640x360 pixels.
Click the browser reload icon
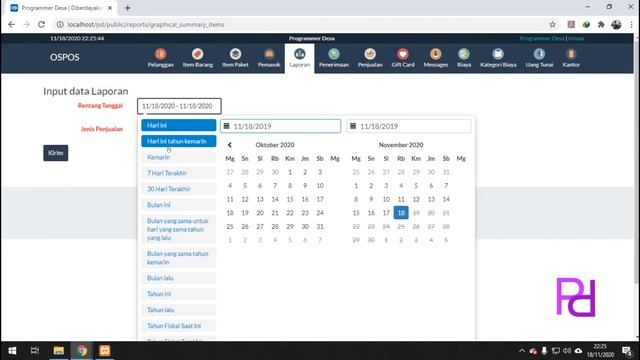42,24
